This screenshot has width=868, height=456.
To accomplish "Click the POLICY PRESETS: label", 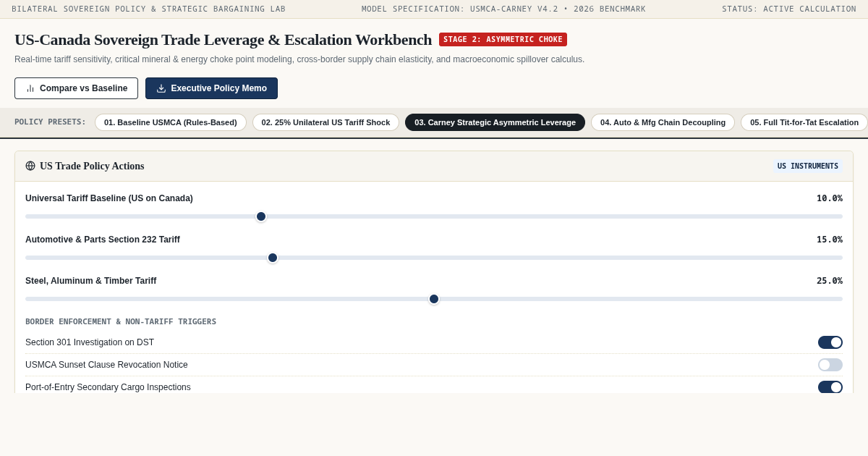I will [x=51, y=122].
